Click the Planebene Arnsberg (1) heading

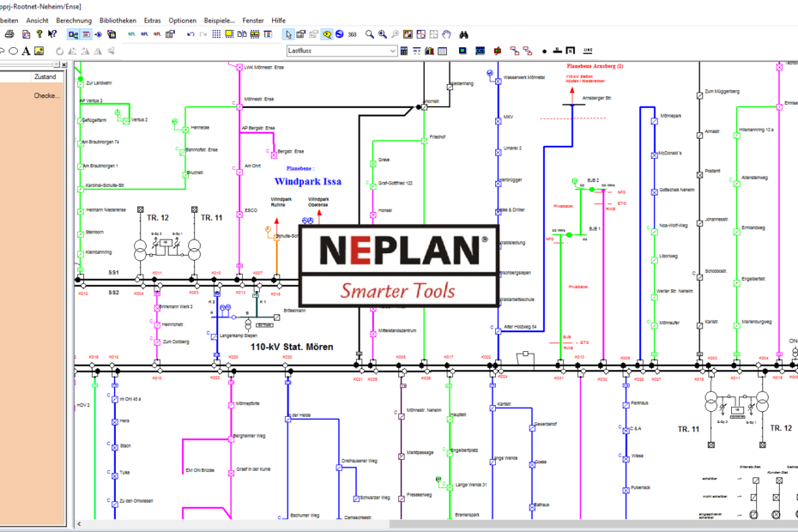click(595, 66)
